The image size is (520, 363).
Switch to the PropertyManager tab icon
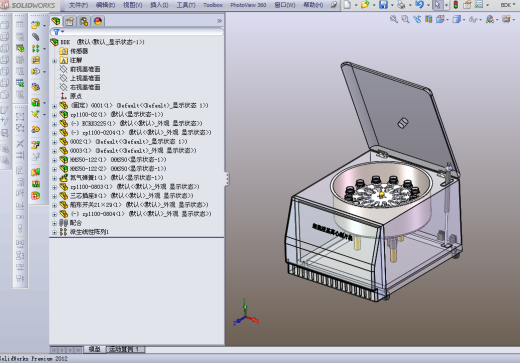(70, 21)
